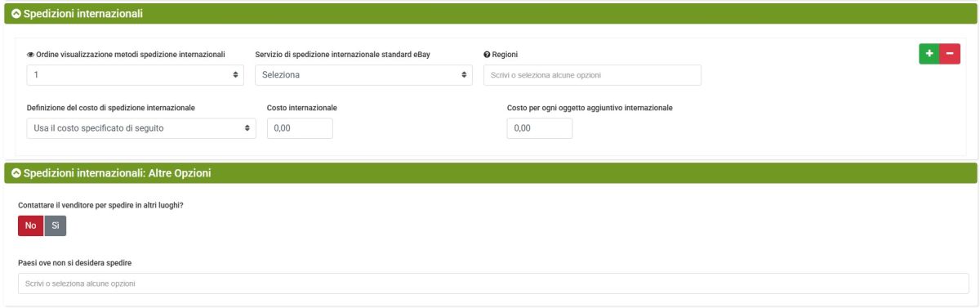Image resolution: width=980 pixels, height=308 pixels.
Task: Select No for contacting the seller
Action: 30,225
